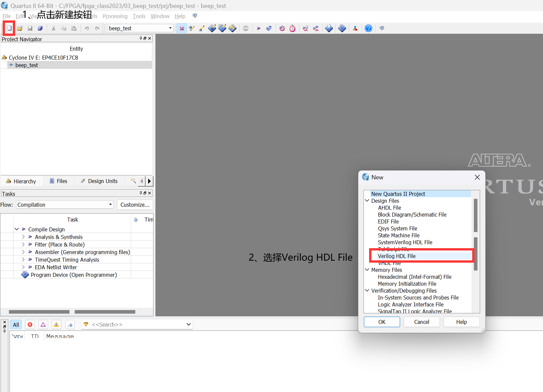Open the Flow Compilation dropdown
This screenshot has width=543, height=392.
(x=65, y=205)
